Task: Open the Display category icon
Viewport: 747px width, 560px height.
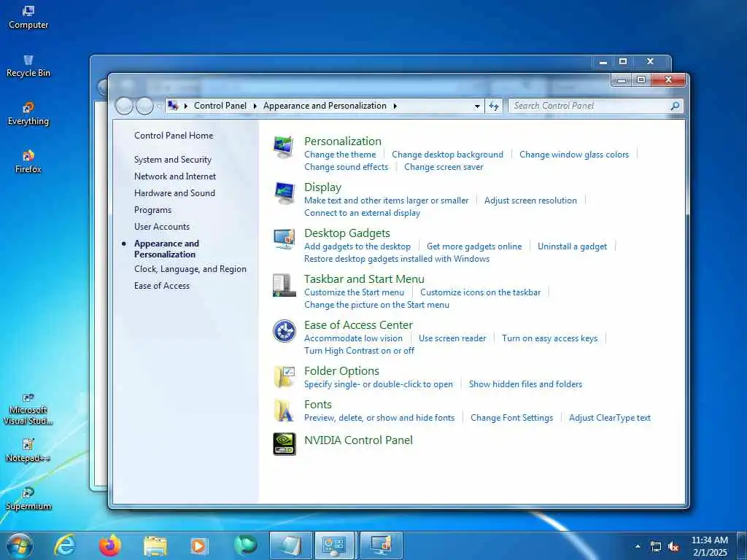Action: coord(284,192)
